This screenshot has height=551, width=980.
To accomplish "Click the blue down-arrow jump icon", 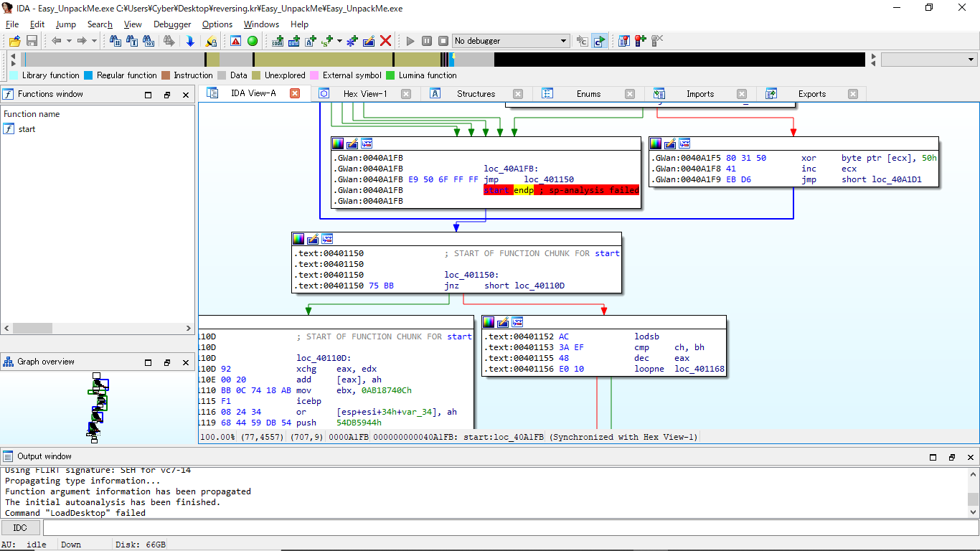I will (x=190, y=41).
